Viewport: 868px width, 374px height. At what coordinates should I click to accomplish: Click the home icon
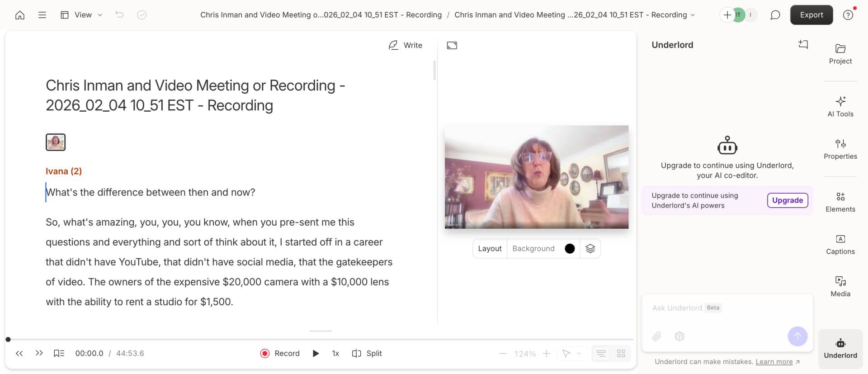[x=20, y=15]
